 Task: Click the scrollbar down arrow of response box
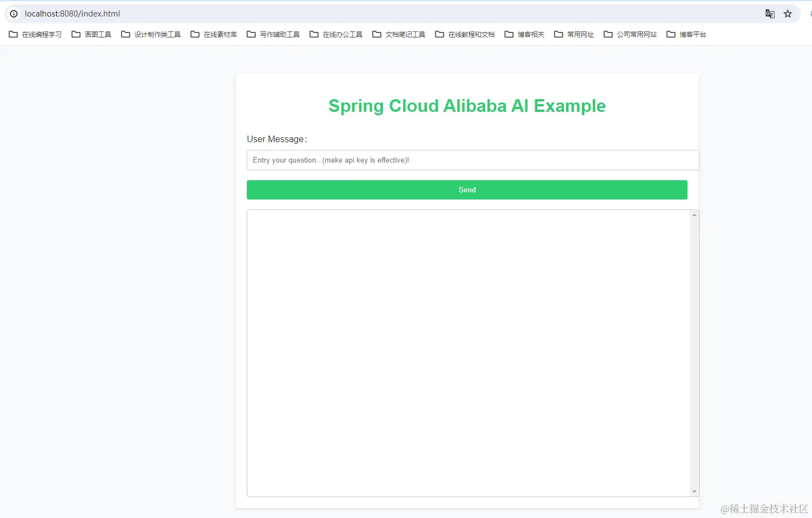click(x=694, y=491)
